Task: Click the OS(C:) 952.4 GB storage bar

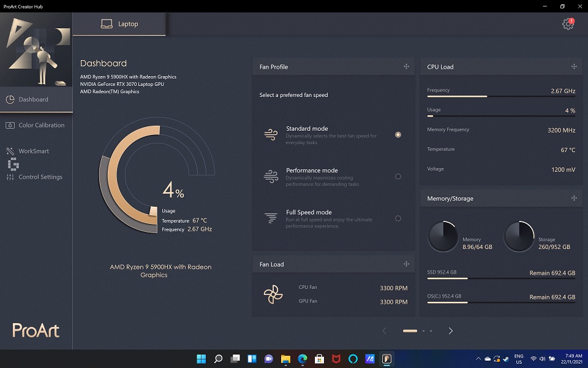Action: tap(501, 302)
